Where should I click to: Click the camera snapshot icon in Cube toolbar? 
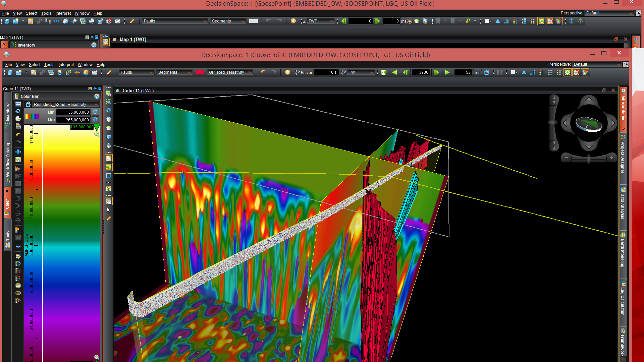point(95,72)
